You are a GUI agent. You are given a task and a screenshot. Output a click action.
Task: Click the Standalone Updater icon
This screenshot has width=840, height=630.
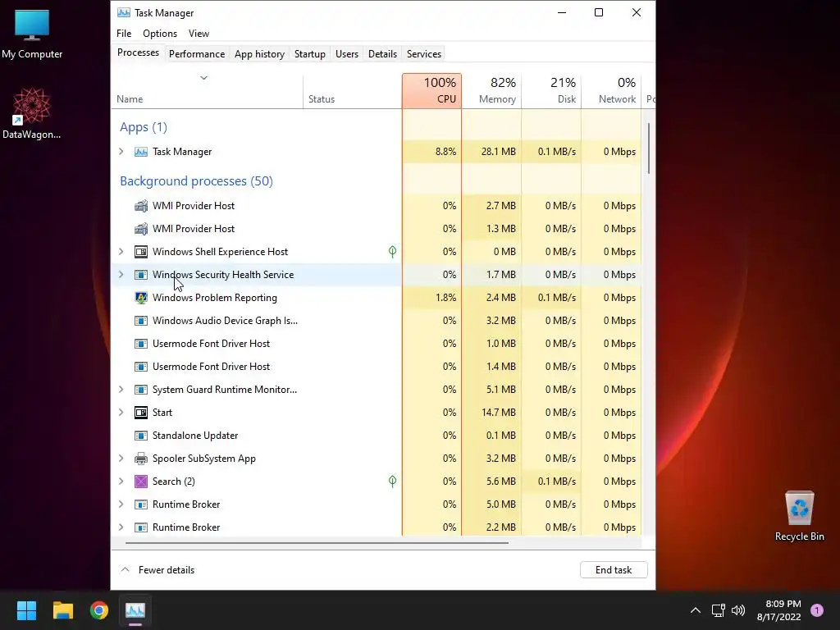141,436
